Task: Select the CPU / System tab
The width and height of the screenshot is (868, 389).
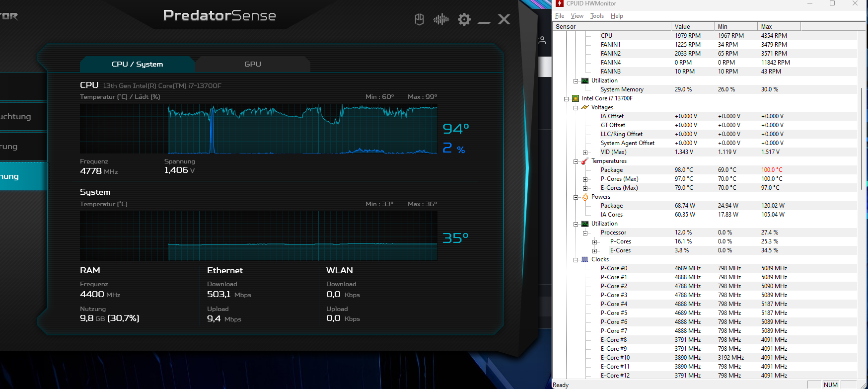Action: [137, 64]
